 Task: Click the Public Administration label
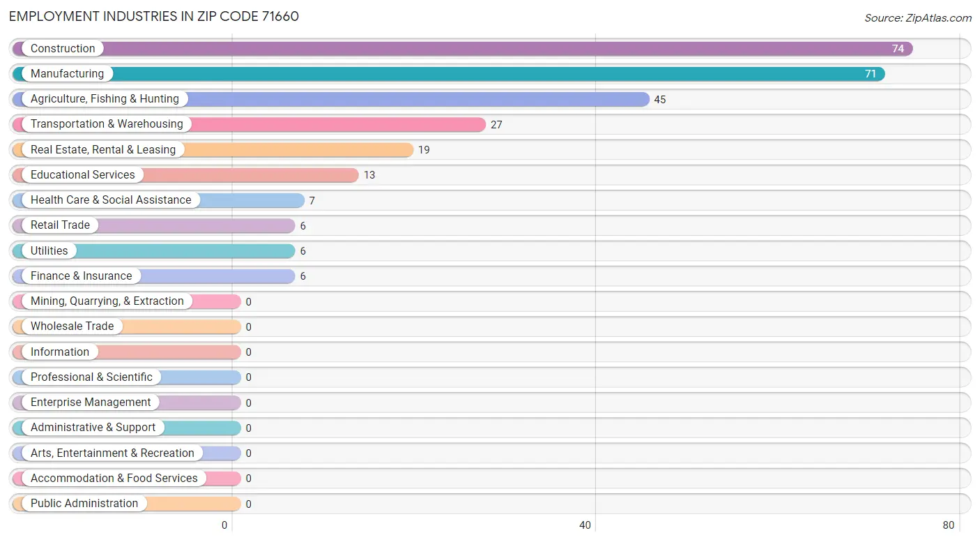[x=84, y=504]
